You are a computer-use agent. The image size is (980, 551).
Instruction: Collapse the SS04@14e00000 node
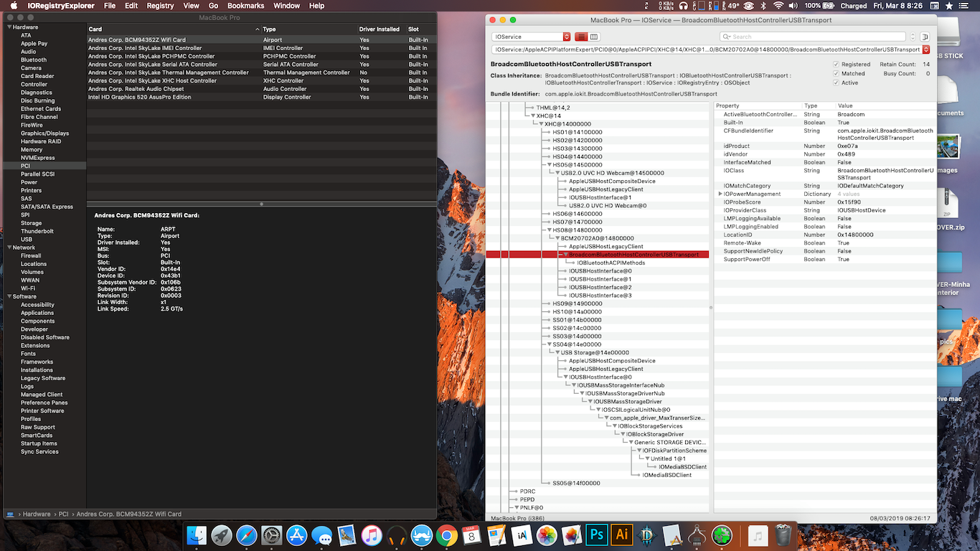click(x=549, y=344)
